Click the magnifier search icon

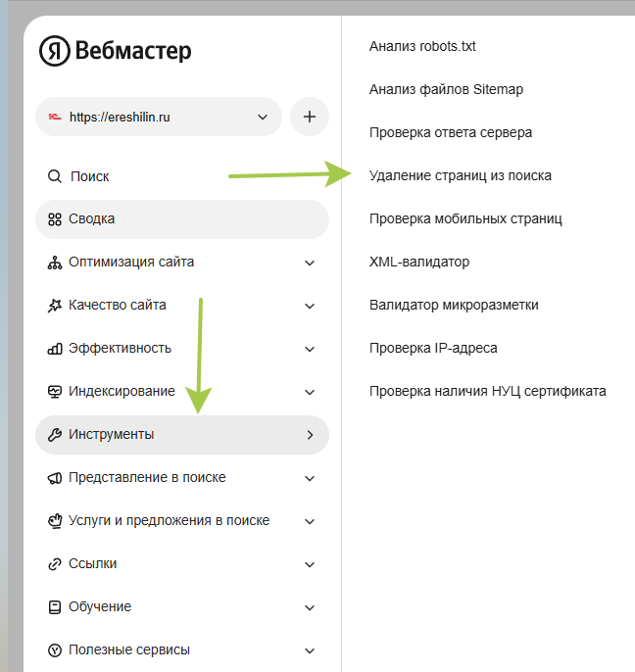tap(55, 176)
